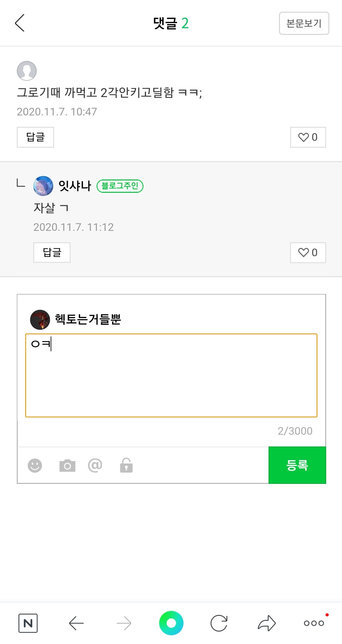Screen dimensions: 342x644
Task: Focus the comment text input box
Action: click(x=171, y=375)
